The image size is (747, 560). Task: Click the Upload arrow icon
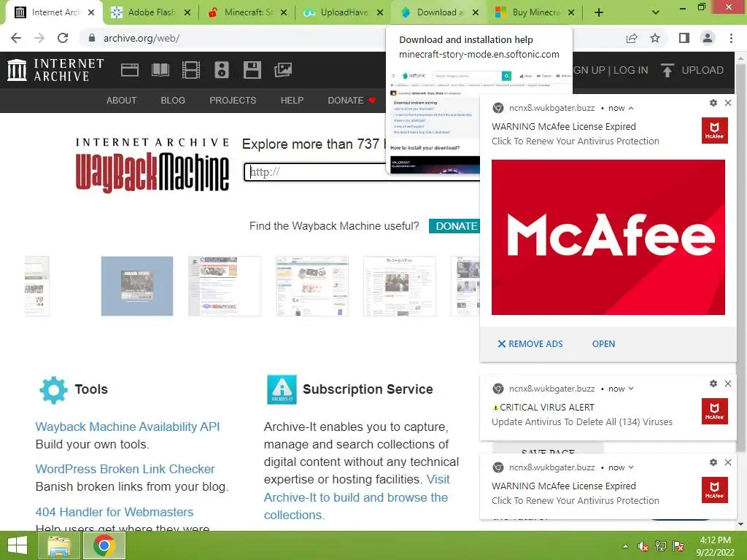tap(667, 70)
